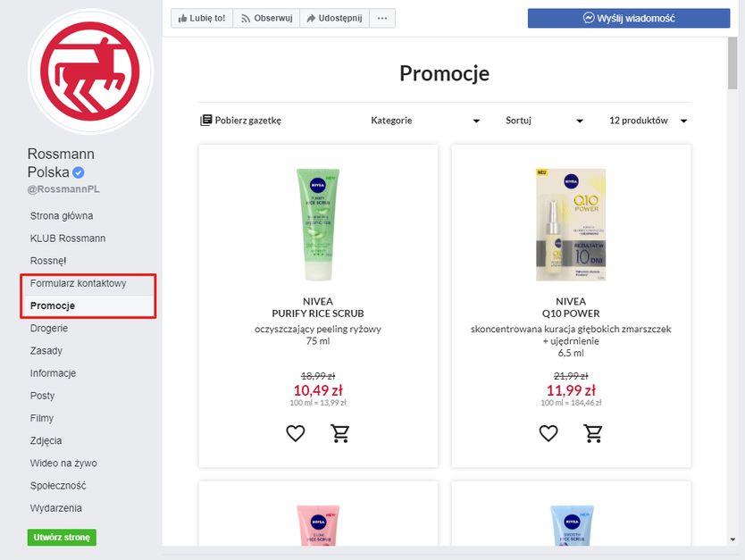Screen dimensions: 745x560
Task: Click heart icon for NIVEA Q10 Power
Action: (x=548, y=434)
